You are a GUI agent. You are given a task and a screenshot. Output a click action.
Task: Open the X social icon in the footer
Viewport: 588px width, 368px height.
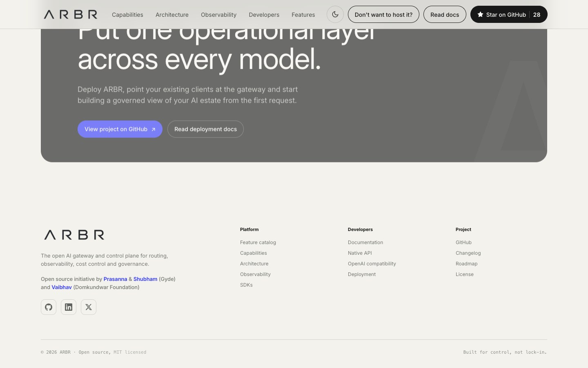pos(89,307)
